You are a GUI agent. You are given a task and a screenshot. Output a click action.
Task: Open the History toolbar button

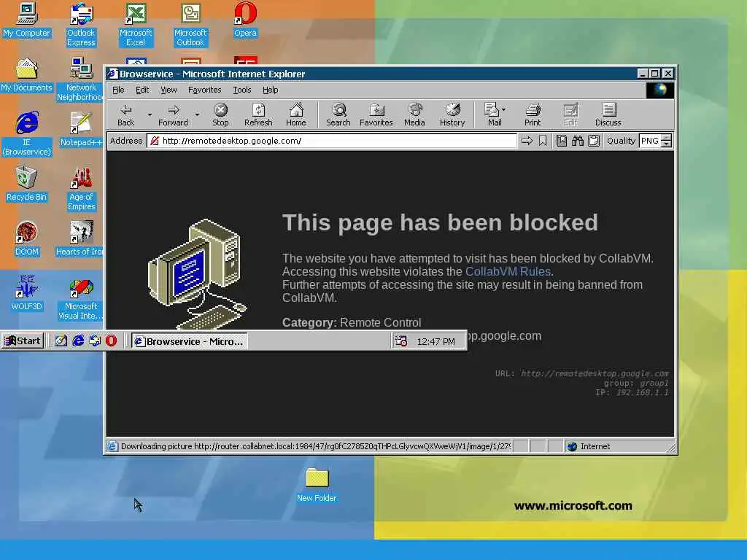click(452, 114)
